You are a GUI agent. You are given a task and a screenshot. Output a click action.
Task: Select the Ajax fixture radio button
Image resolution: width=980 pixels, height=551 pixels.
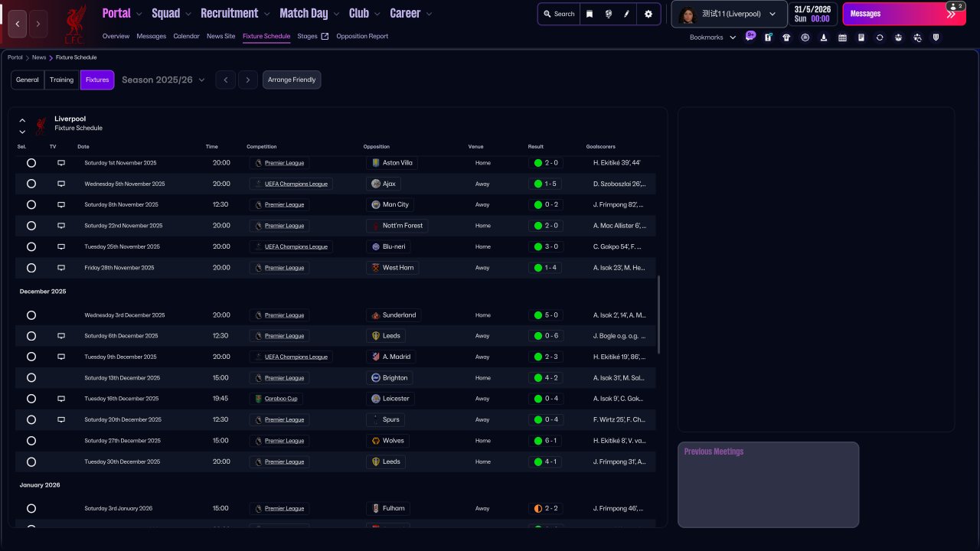[31, 184]
